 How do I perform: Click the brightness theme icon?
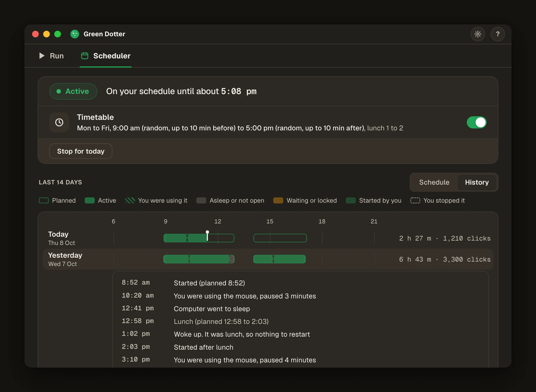[x=478, y=34]
